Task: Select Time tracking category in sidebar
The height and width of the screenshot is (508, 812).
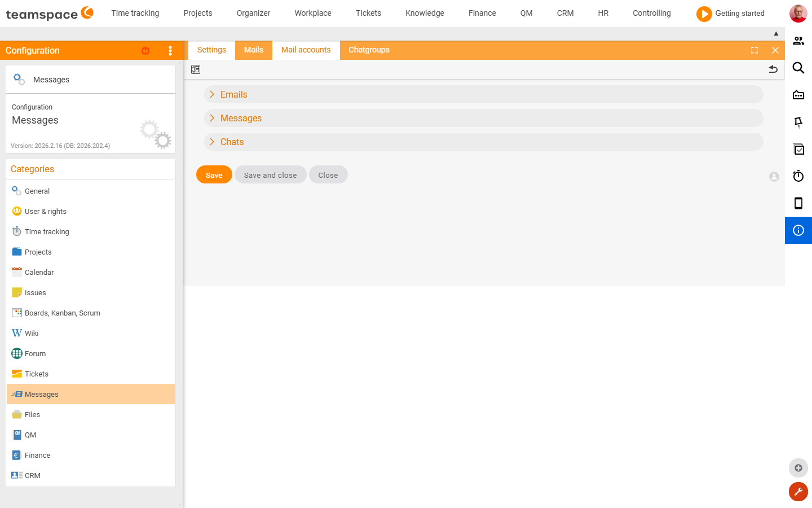Action: point(91,231)
